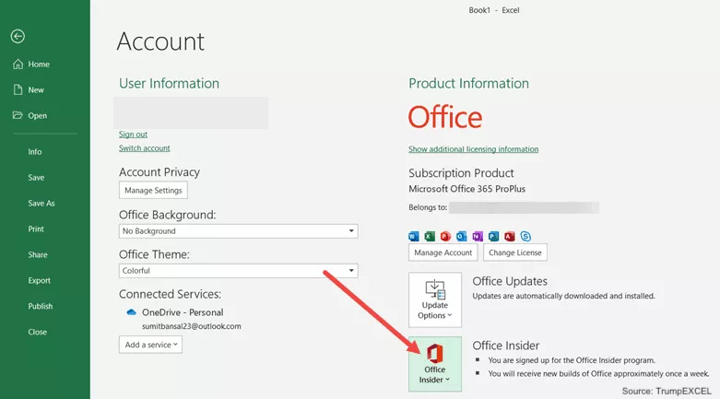The width and height of the screenshot is (720, 399).
Task: Click the Switch account link
Action: tap(144, 148)
